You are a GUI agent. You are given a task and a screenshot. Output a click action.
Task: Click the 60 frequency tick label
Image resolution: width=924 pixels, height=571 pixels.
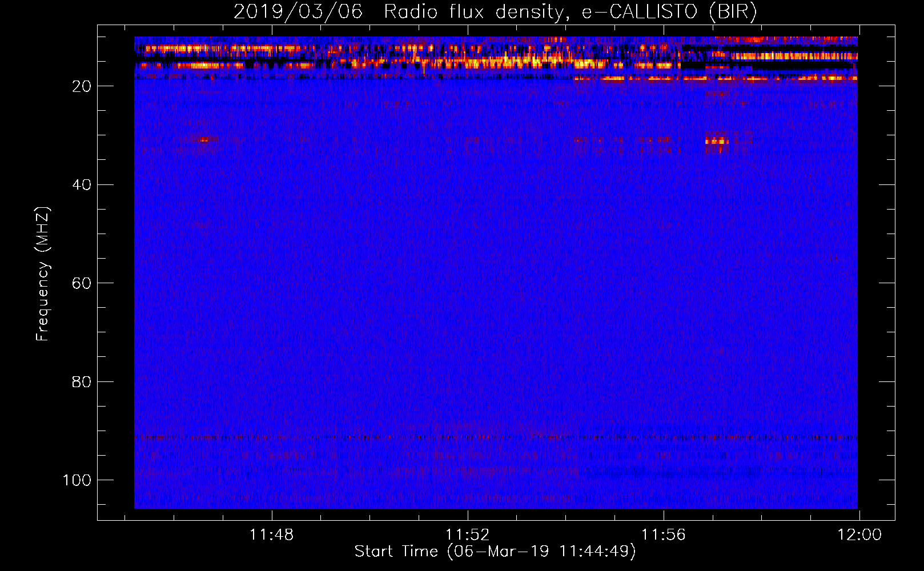[82, 283]
